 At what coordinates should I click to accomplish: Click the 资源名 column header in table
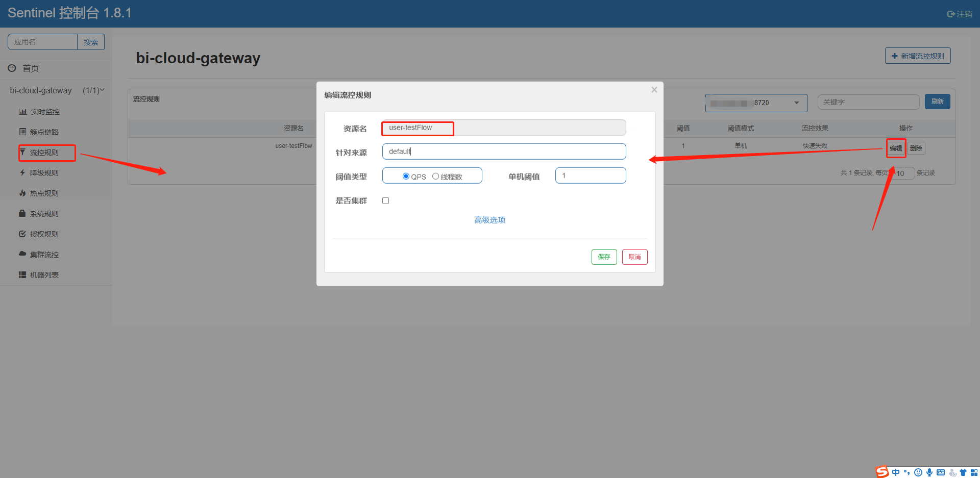pos(293,128)
